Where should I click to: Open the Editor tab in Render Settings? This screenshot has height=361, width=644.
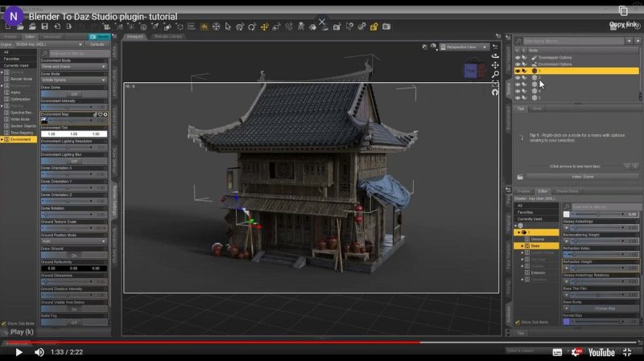30,37
